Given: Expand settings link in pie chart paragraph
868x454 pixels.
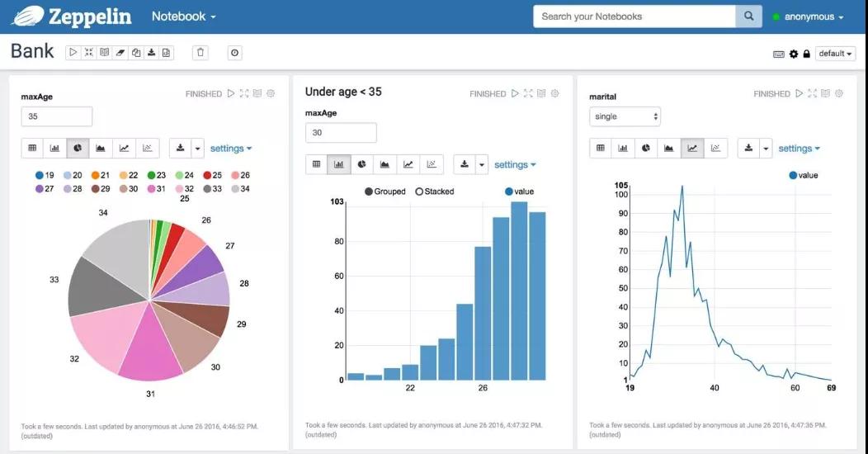Looking at the screenshot, I should [231, 149].
